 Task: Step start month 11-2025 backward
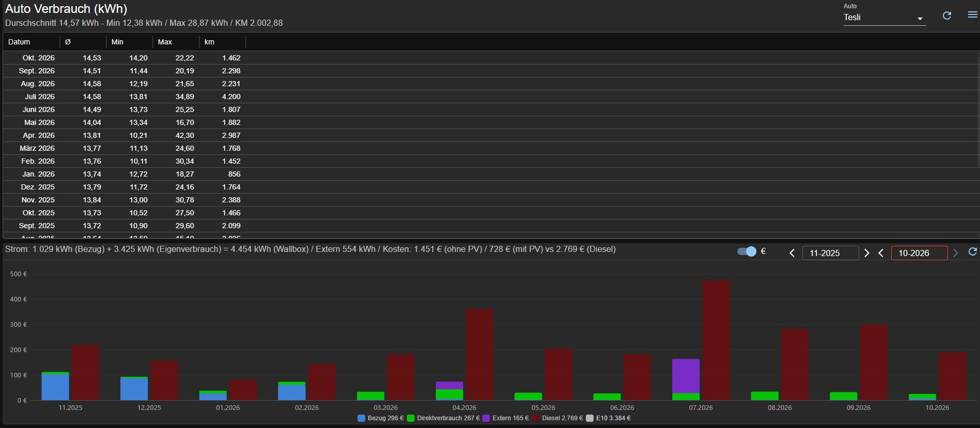click(x=792, y=253)
